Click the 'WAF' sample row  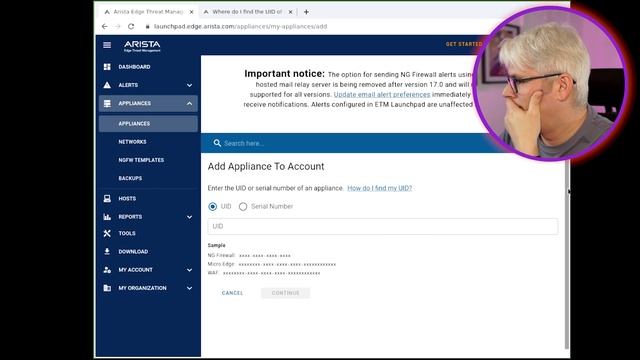pos(264,273)
